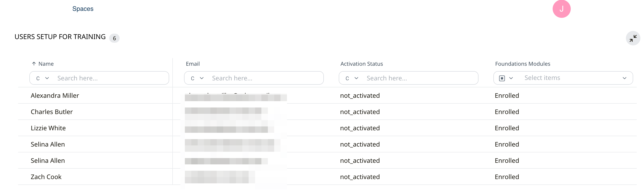Sort by the Email column header

[x=192, y=64]
